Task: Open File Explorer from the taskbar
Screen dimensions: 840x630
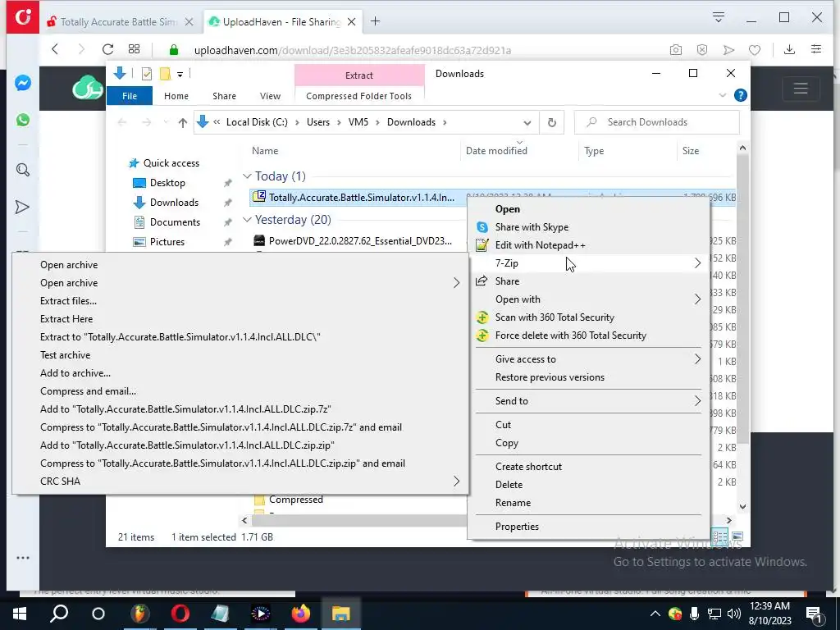Action: point(340,614)
